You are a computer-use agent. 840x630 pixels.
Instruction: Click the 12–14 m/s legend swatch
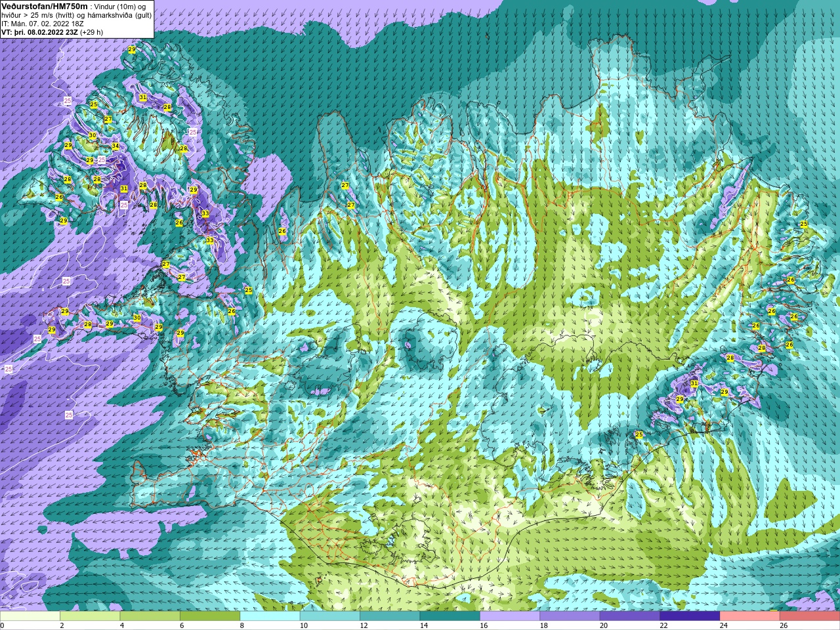pyautogui.click(x=390, y=616)
